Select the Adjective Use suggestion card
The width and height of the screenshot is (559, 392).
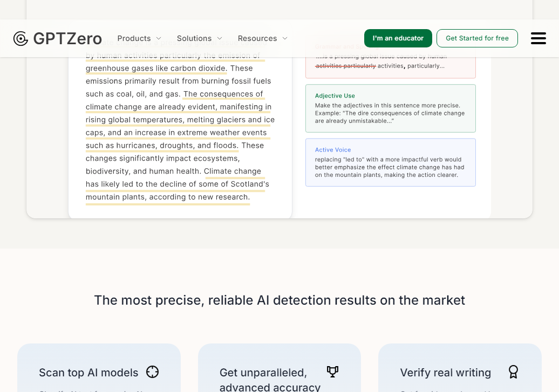pos(390,108)
